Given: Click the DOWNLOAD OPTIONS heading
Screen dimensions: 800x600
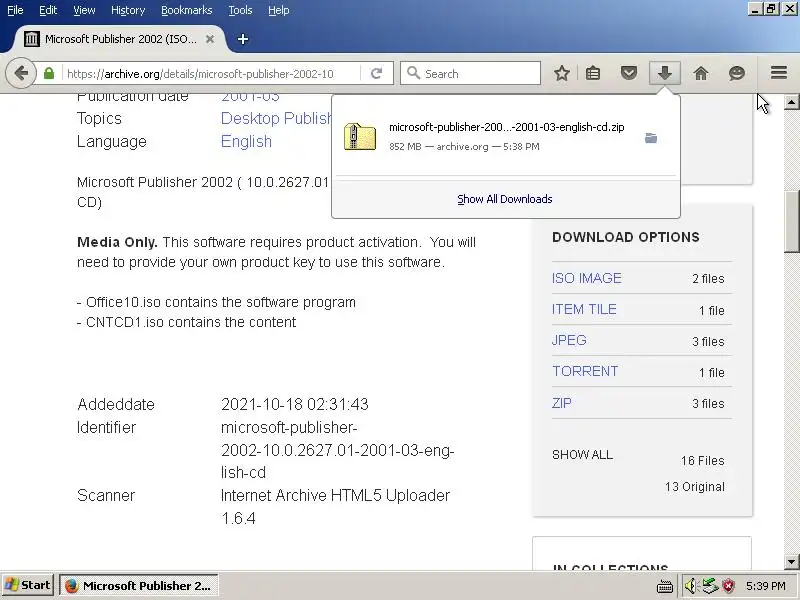Looking at the screenshot, I should tap(626, 237).
